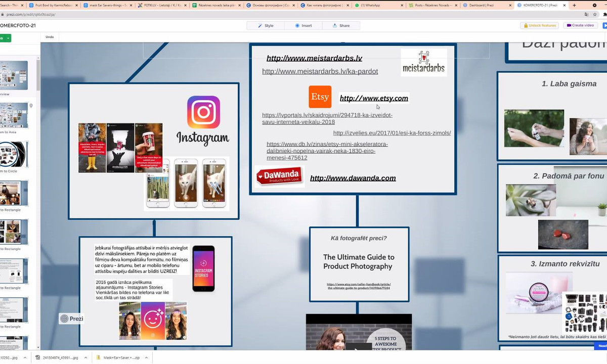The width and height of the screenshot is (607, 364).
Task: Click the Undo button
Action: click(50, 37)
